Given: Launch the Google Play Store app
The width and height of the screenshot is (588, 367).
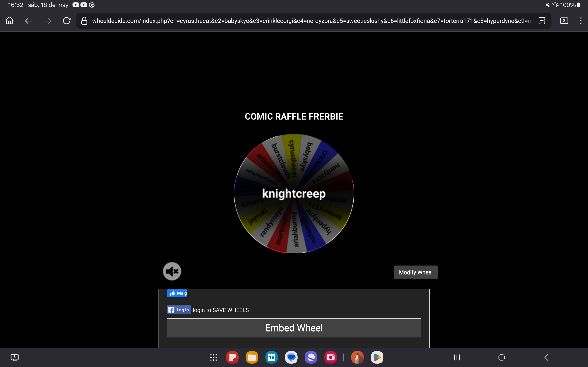Looking at the screenshot, I should (x=377, y=357).
